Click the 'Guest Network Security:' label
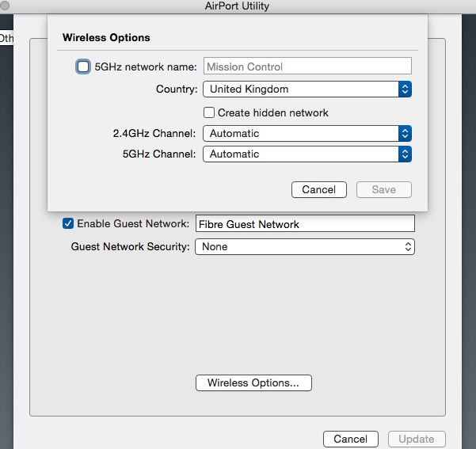Screen dimensions: 476x449 click(x=130, y=246)
